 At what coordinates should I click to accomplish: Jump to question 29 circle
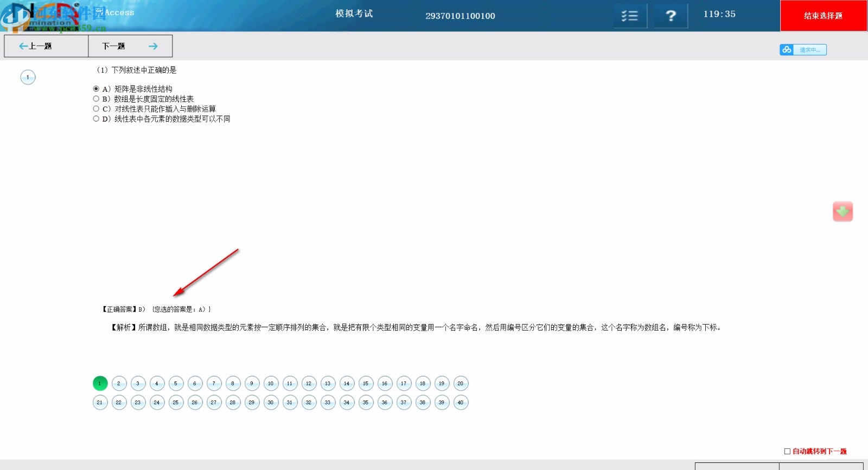coord(252,403)
